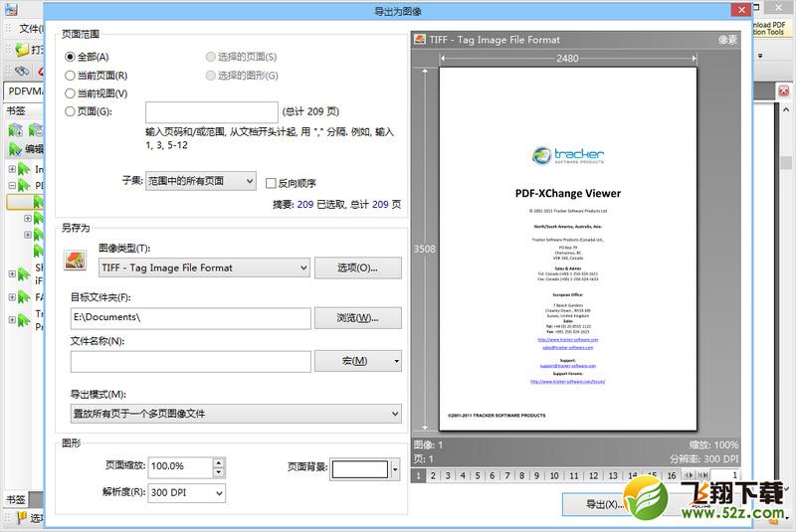Click the red close icon on the main window document tab

pyautogui.click(x=784, y=90)
